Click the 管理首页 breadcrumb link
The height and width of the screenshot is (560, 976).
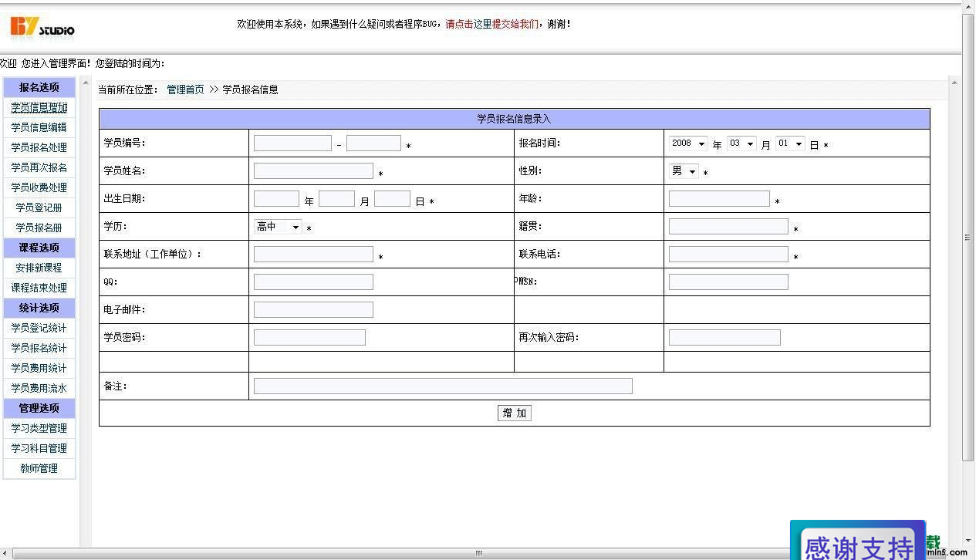186,89
